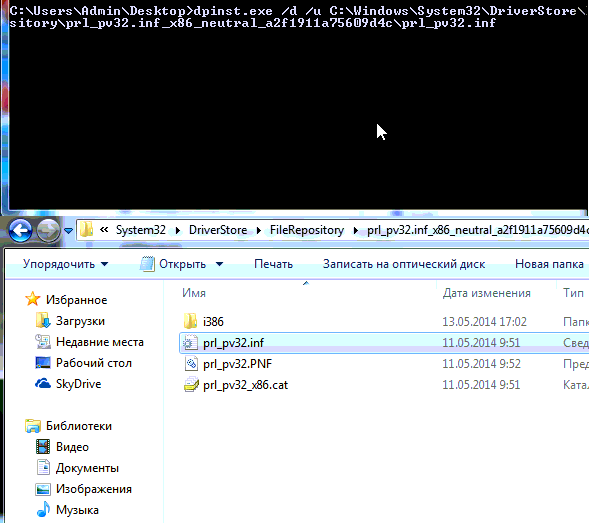
Task: Open the Музыка library
Action: 77,510
